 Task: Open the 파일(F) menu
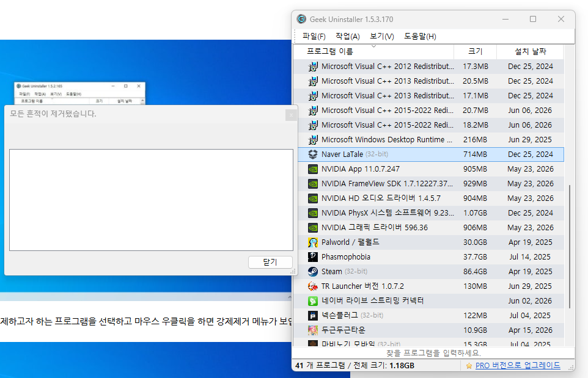point(314,37)
